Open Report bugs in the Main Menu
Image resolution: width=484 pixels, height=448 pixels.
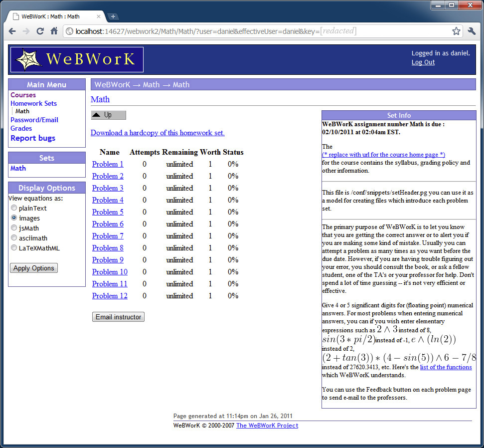33,138
